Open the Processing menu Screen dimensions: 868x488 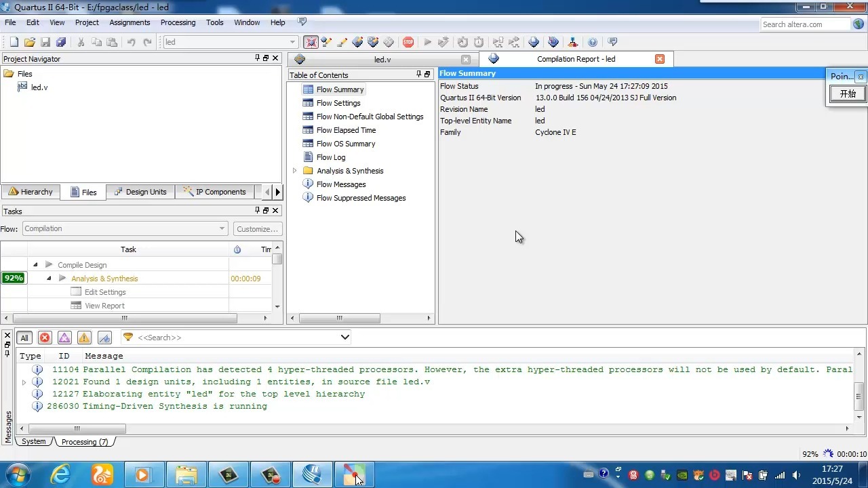[x=178, y=22]
